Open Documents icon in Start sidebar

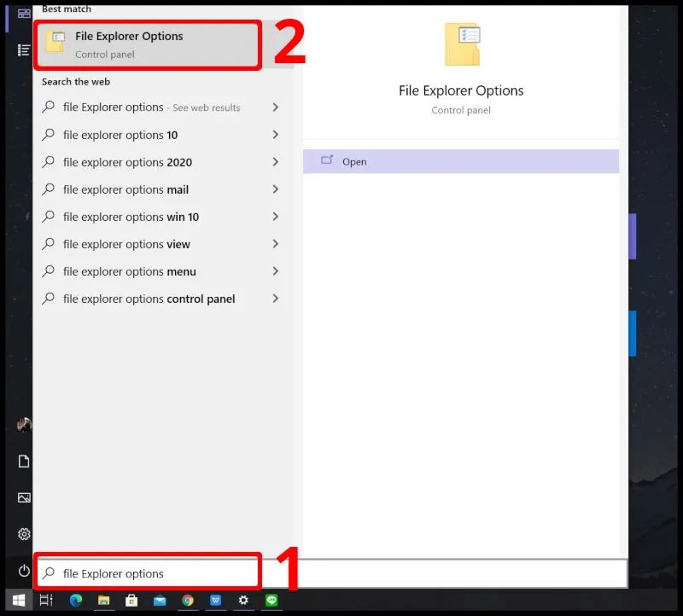[x=24, y=461]
